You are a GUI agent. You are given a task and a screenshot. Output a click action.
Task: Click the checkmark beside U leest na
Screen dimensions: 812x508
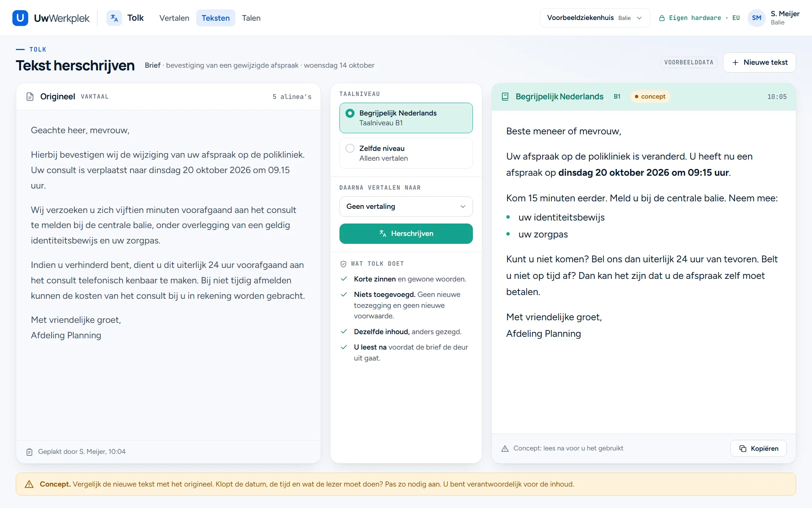pyautogui.click(x=344, y=347)
